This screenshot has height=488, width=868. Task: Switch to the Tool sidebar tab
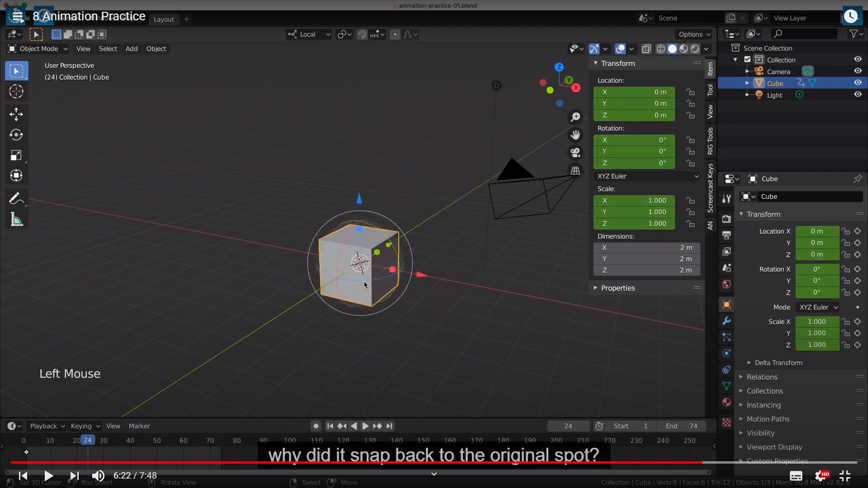coord(710,90)
